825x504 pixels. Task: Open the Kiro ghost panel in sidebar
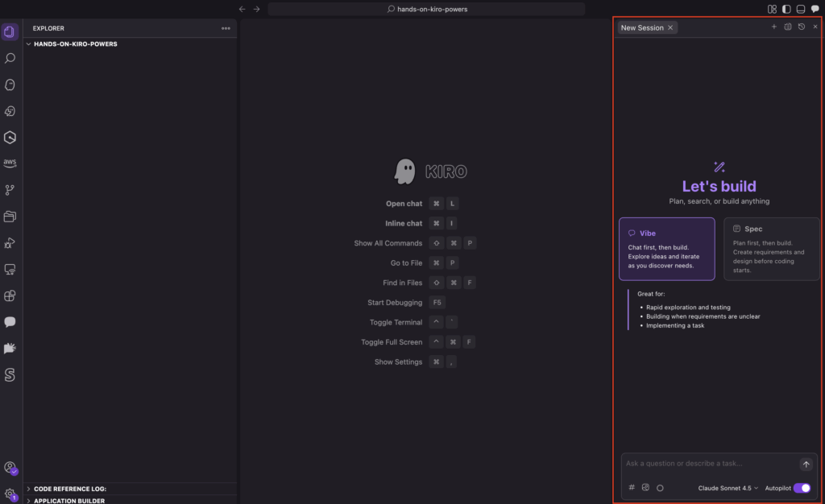coord(10,85)
